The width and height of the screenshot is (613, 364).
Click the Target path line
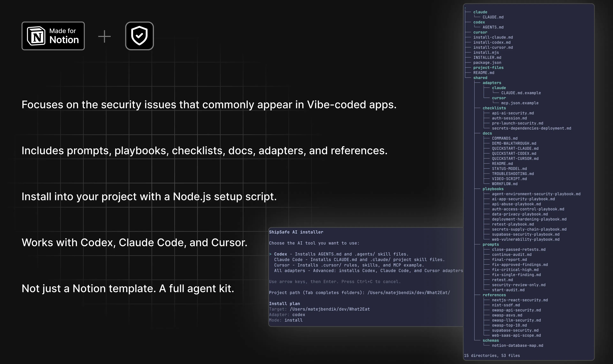319,309
